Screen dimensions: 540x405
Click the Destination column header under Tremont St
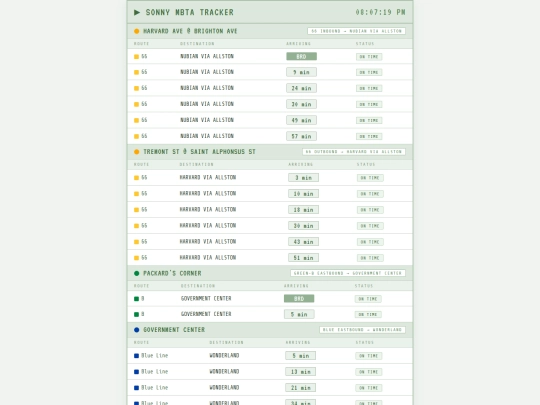pyautogui.click(x=196, y=165)
